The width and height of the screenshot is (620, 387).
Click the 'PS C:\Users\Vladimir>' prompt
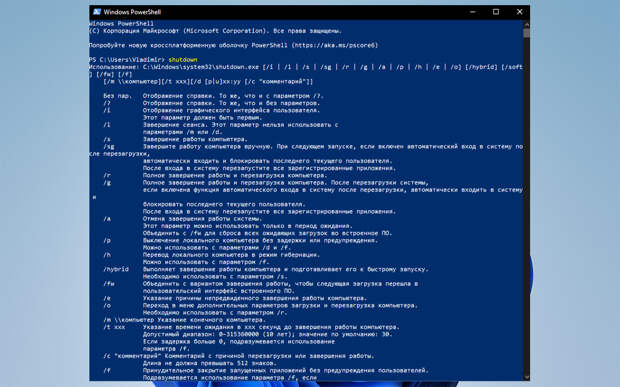(127, 60)
